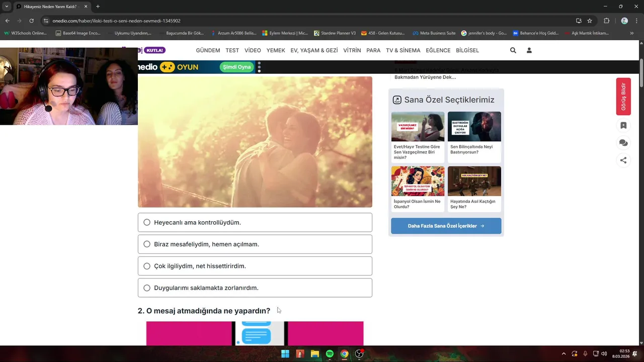Open TV & SİNEMA navigation item
644x362 pixels.
[x=403, y=50]
